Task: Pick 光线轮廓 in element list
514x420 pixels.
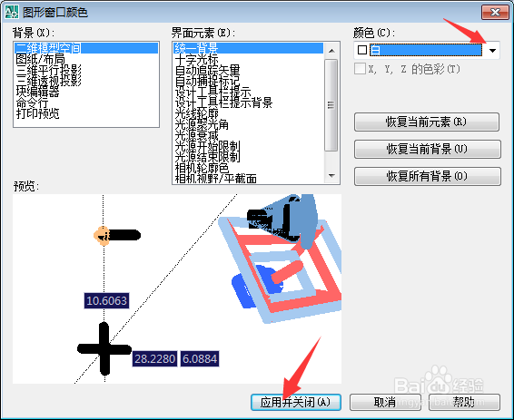Action: tap(196, 113)
